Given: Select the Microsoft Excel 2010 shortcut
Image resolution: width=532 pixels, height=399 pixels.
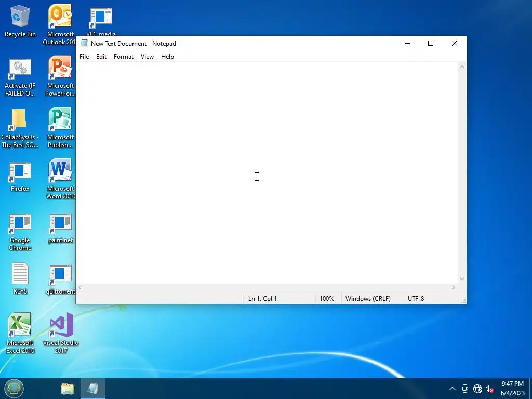Looking at the screenshot, I should [20, 333].
